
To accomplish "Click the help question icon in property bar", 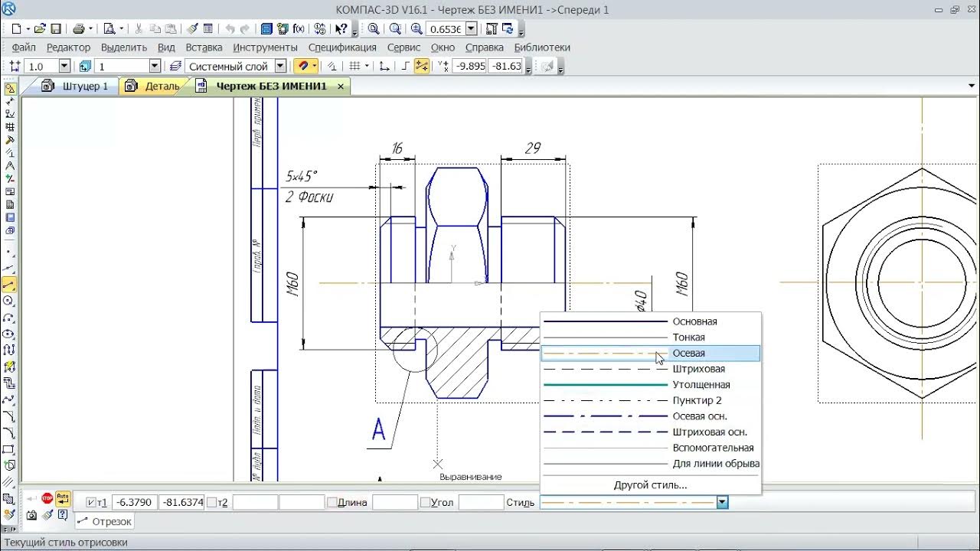I will coord(63,515).
